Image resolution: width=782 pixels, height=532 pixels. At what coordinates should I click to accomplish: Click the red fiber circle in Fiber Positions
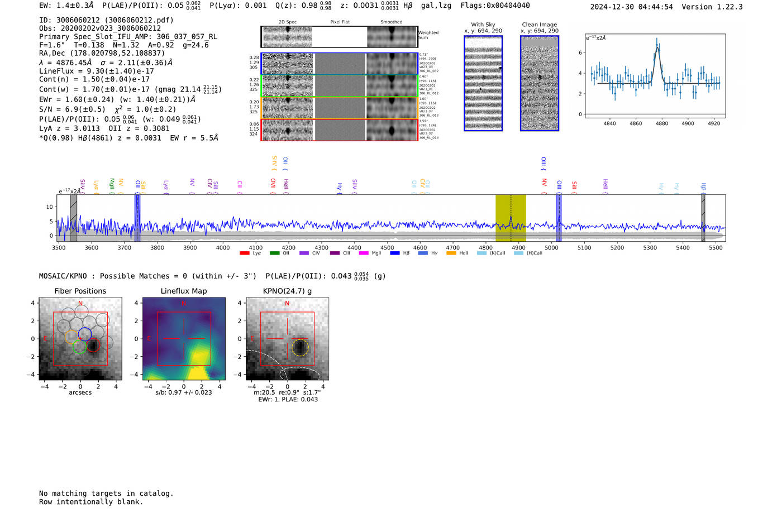[x=93, y=345]
